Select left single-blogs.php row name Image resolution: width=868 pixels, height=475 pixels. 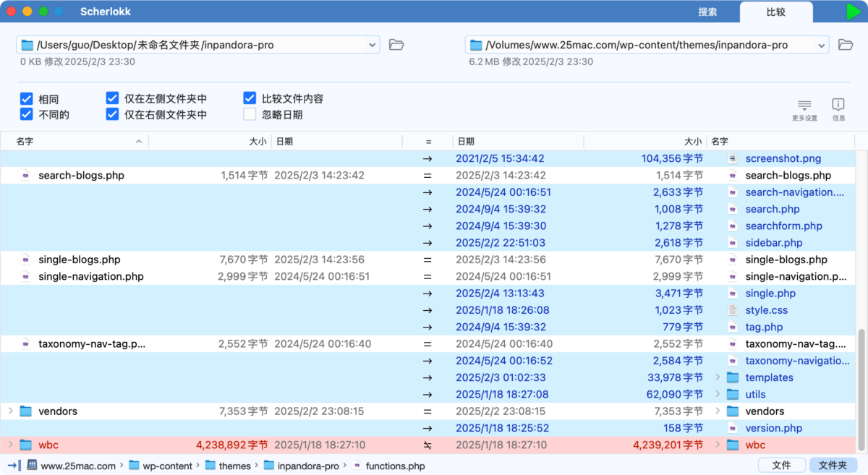[x=80, y=260]
